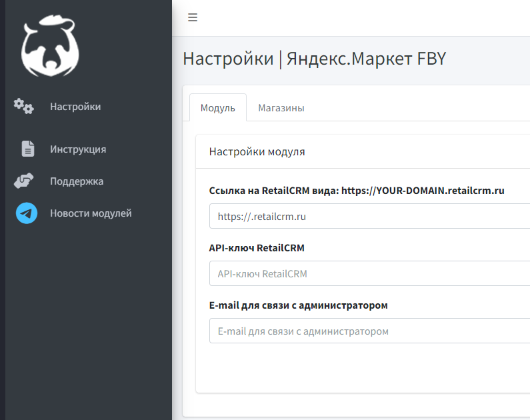This screenshot has width=530, height=420.
Task: Click the page title Настройки | Яндекс.Маркет FBY
Action: click(315, 59)
